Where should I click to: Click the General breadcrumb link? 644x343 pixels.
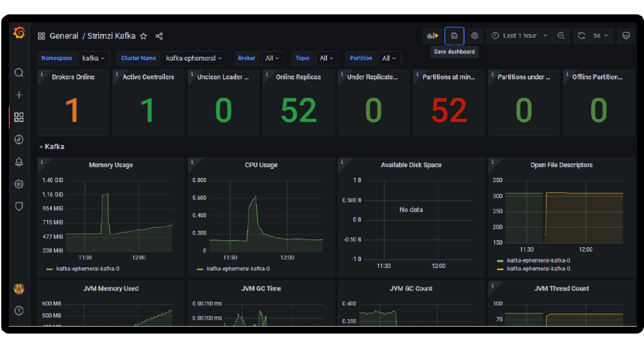tap(64, 36)
